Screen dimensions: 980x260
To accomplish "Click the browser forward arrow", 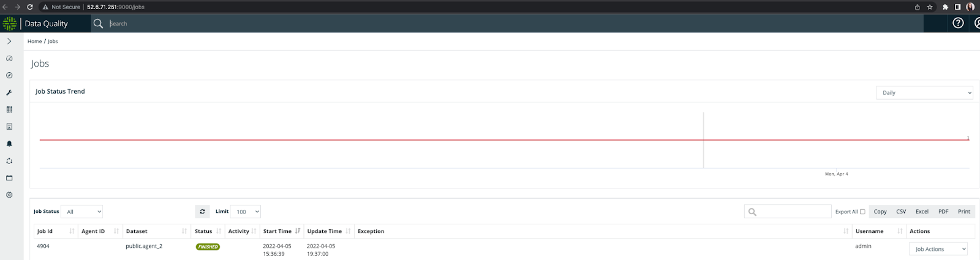I will [x=17, y=7].
